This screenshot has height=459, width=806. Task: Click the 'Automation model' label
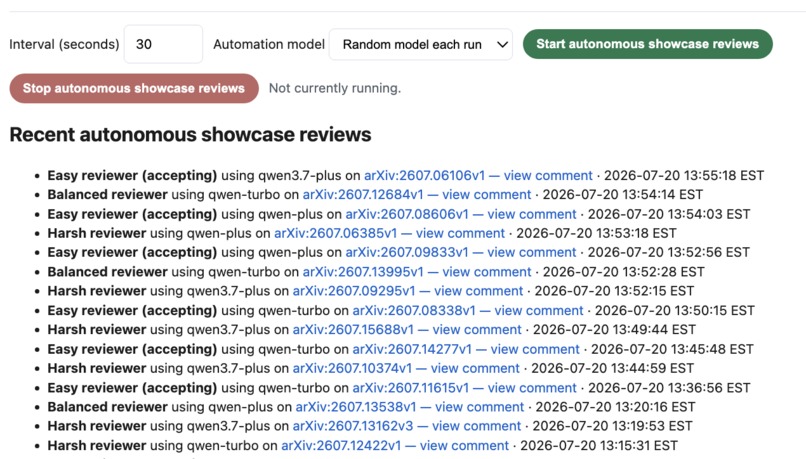269,44
